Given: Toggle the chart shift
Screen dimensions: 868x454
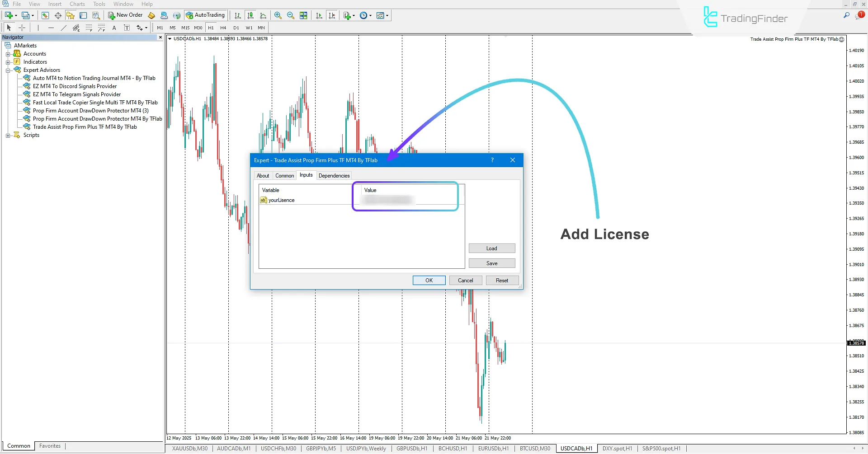Looking at the screenshot, I should point(332,15).
